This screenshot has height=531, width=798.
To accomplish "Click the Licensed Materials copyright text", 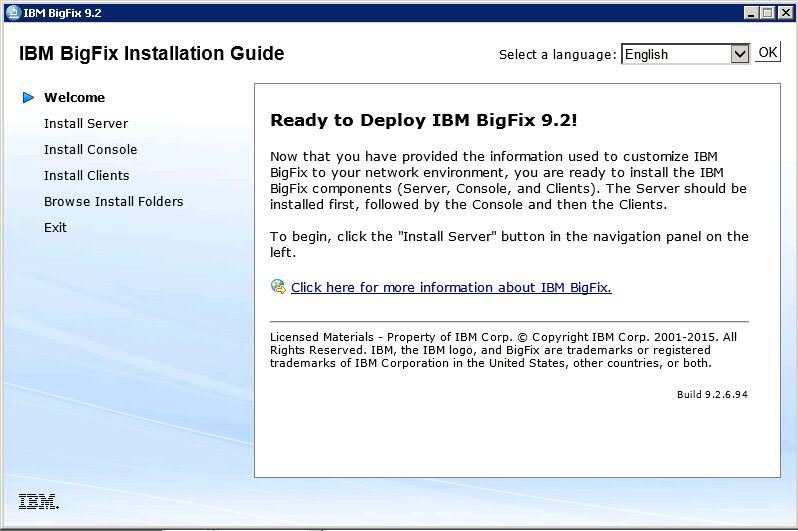I will (x=503, y=350).
